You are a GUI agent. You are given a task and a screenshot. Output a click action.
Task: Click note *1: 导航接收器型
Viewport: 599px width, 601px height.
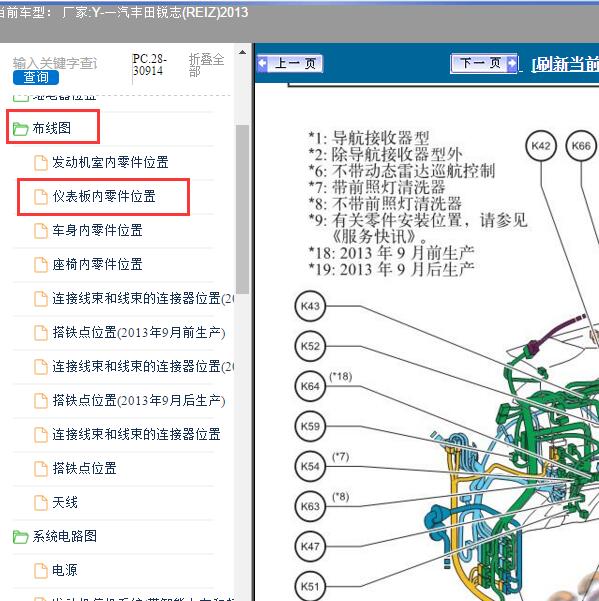tap(369, 138)
